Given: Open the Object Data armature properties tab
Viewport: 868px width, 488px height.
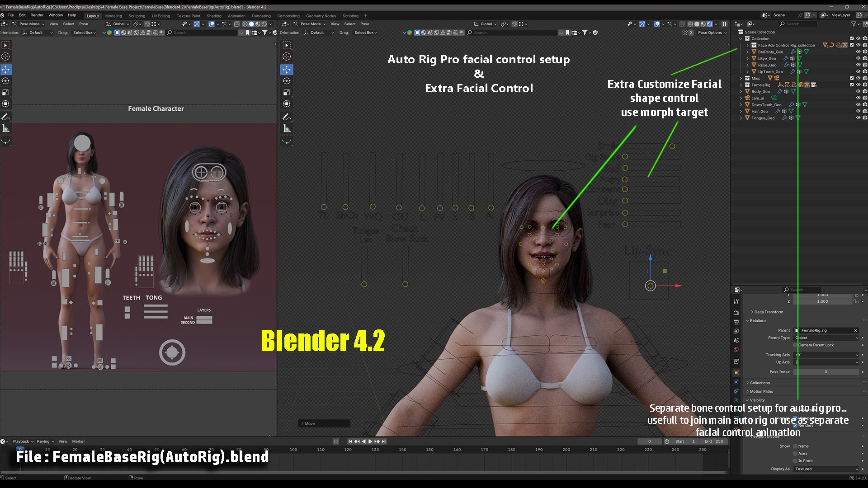Looking at the screenshot, I should coord(736,400).
